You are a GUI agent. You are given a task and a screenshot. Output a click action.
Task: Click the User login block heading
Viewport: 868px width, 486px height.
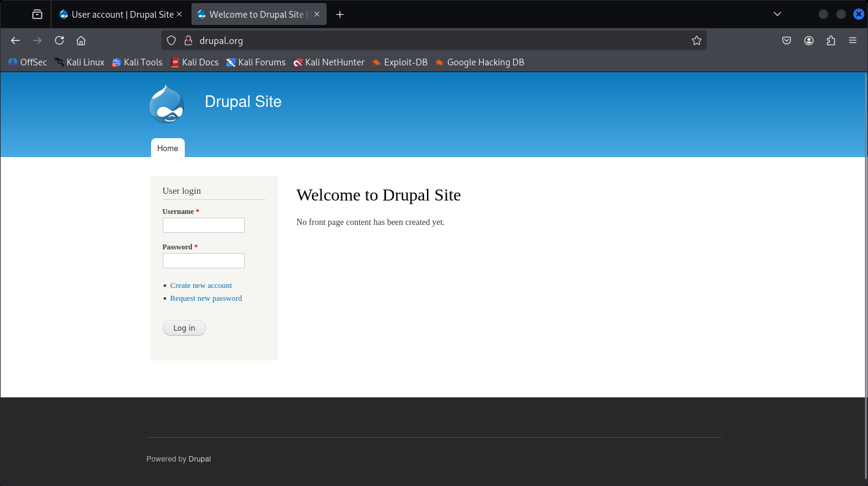tap(182, 191)
